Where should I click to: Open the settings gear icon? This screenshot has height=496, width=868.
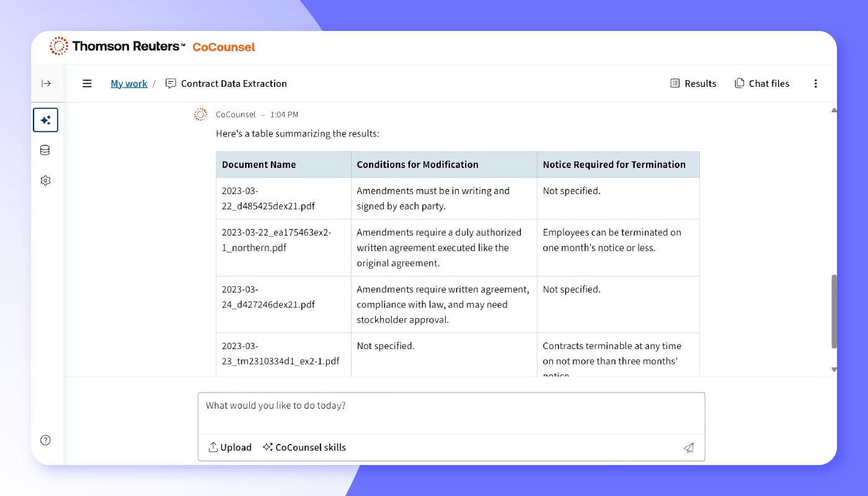(45, 180)
